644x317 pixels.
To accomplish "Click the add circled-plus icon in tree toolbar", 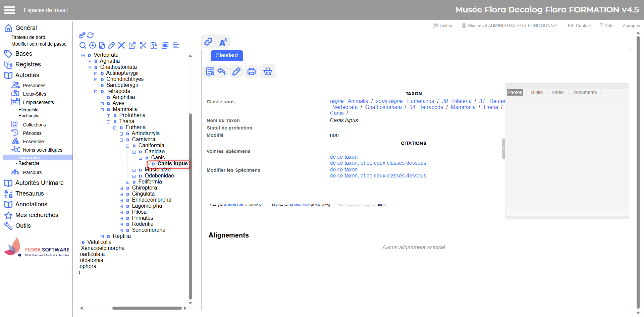I will [93, 45].
